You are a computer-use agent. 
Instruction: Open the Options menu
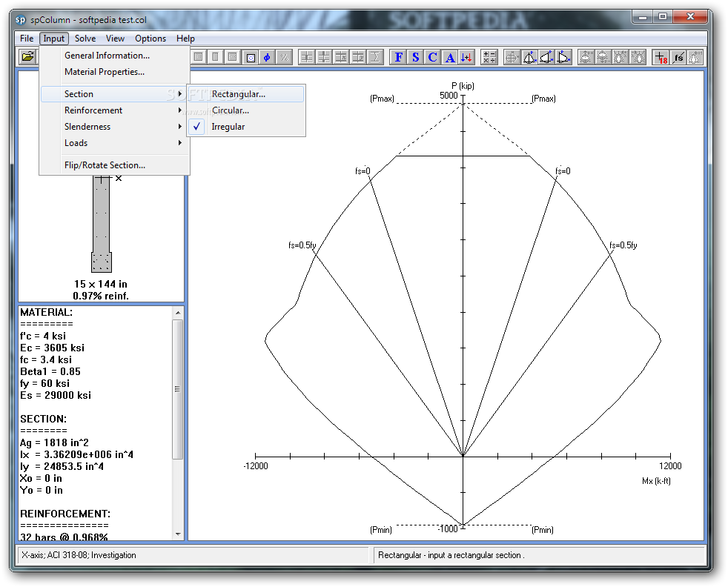(x=150, y=39)
